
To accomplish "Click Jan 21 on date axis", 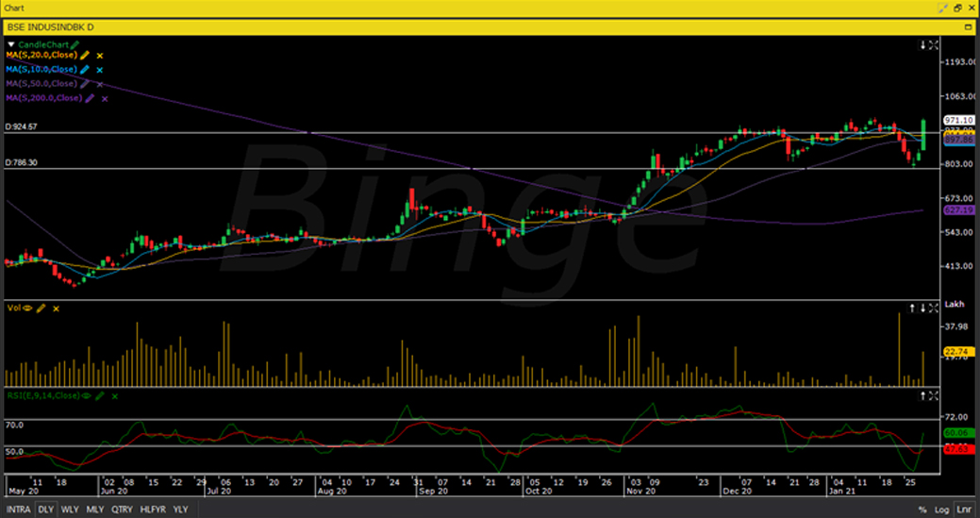I will (842, 492).
